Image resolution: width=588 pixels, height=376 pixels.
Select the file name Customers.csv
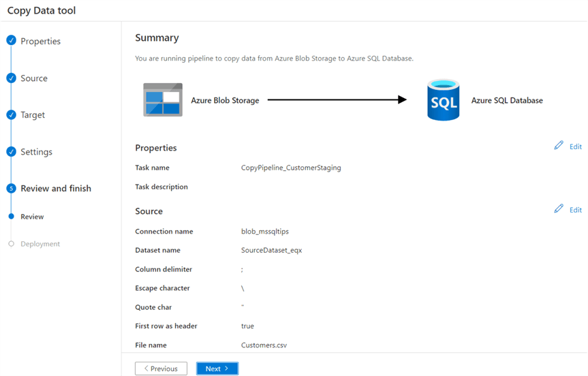tap(264, 345)
